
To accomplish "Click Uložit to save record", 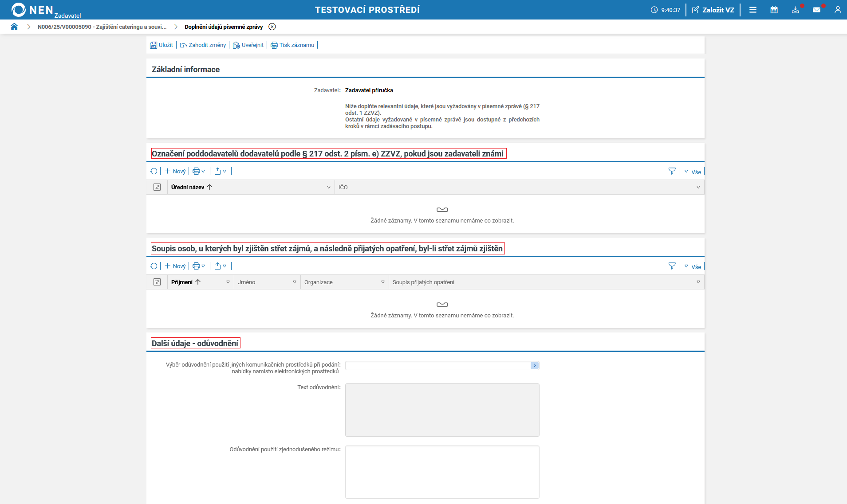I will pos(162,45).
